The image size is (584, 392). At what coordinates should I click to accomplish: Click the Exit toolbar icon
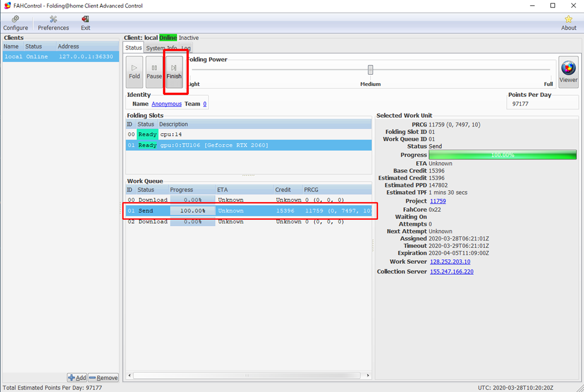click(x=85, y=23)
